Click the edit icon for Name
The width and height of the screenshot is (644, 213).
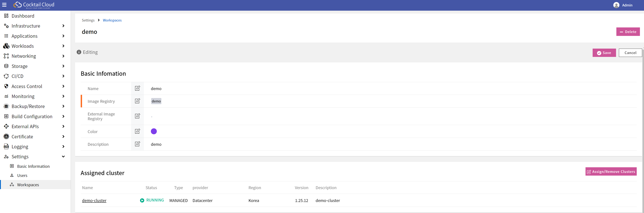pos(137,88)
